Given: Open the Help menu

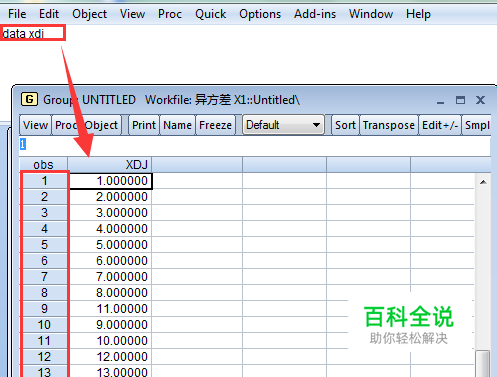Looking at the screenshot, I should click(x=418, y=14).
